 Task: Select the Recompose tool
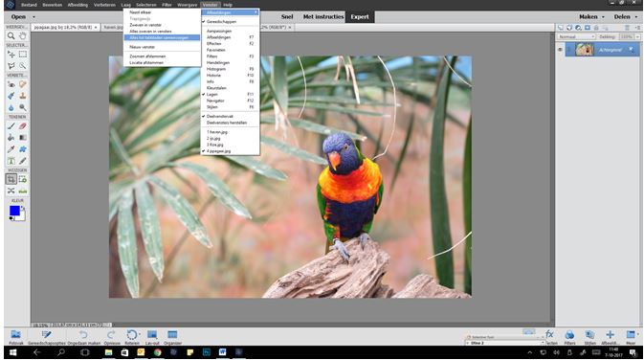(23, 179)
